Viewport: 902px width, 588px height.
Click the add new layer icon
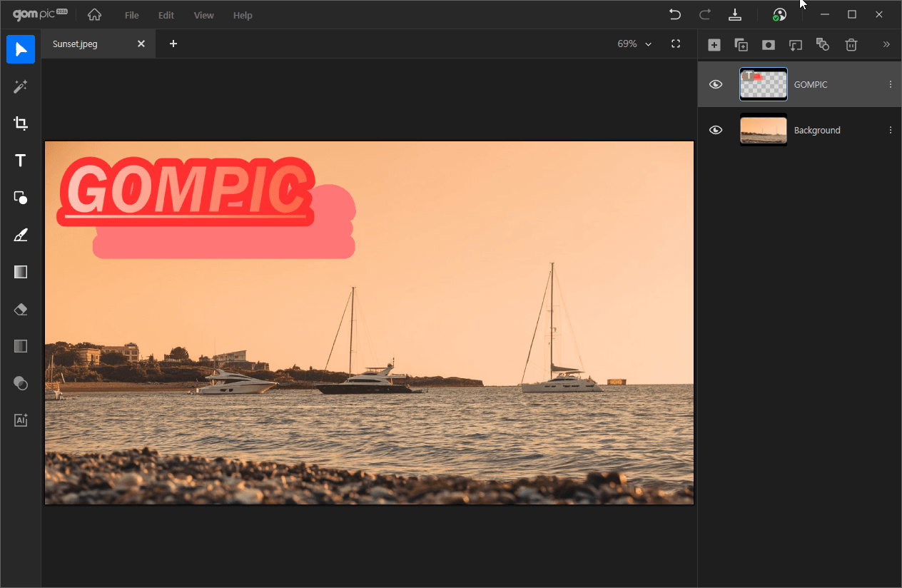click(714, 45)
